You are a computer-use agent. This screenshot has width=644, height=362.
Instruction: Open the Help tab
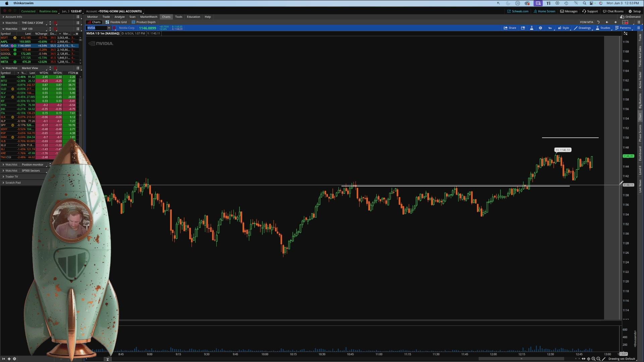coord(208,17)
